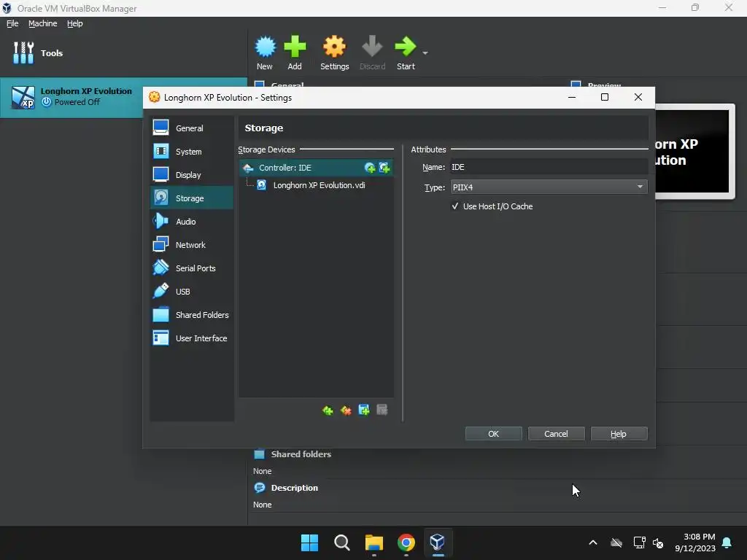Select User Interface settings category
The height and width of the screenshot is (560, 747).
tap(192, 338)
